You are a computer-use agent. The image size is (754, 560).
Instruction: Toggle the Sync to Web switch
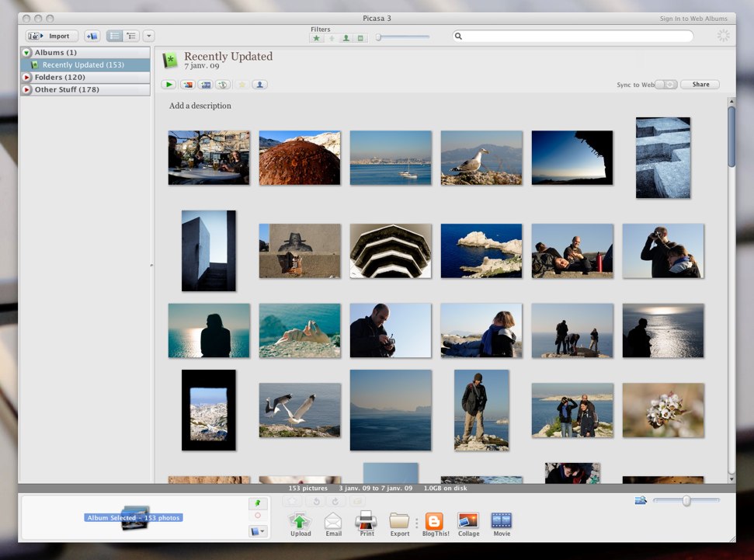click(666, 85)
